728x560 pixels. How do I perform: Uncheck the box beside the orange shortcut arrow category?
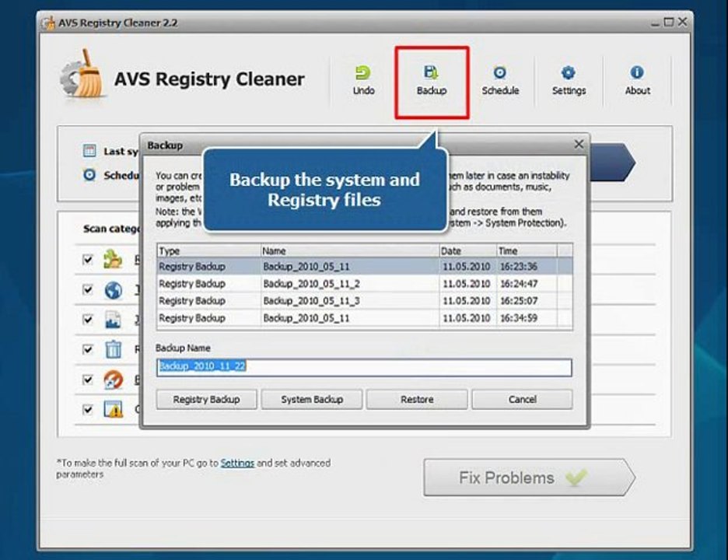[87, 380]
